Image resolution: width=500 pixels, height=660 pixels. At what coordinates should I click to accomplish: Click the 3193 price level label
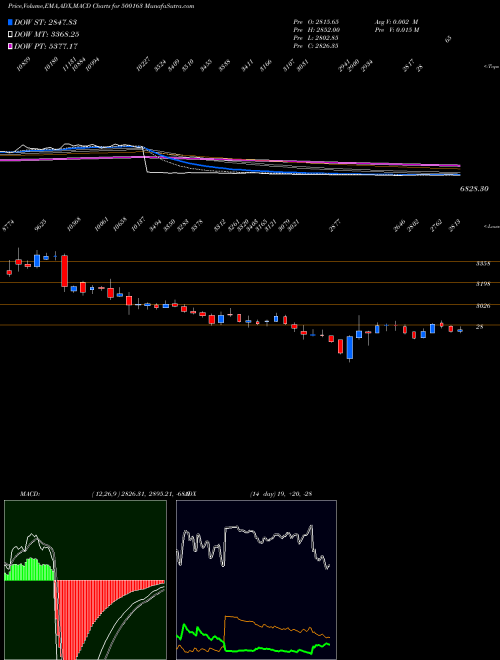pyautogui.click(x=483, y=284)
